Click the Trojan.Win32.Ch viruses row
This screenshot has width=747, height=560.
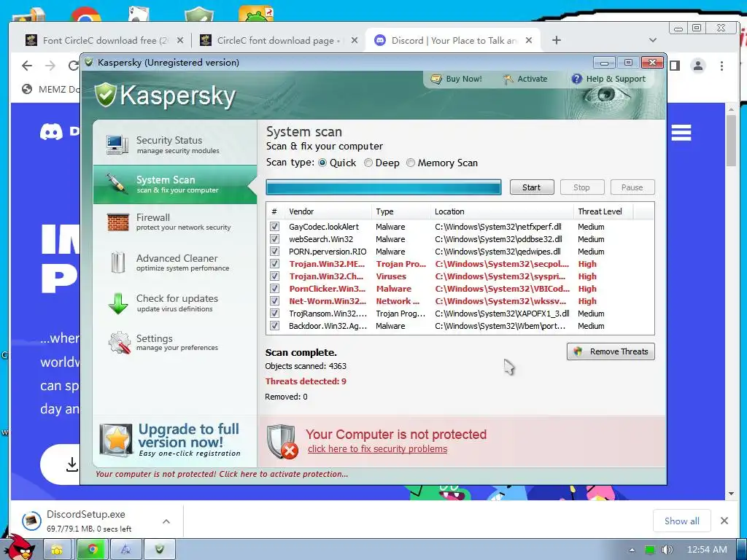(460, 276)
